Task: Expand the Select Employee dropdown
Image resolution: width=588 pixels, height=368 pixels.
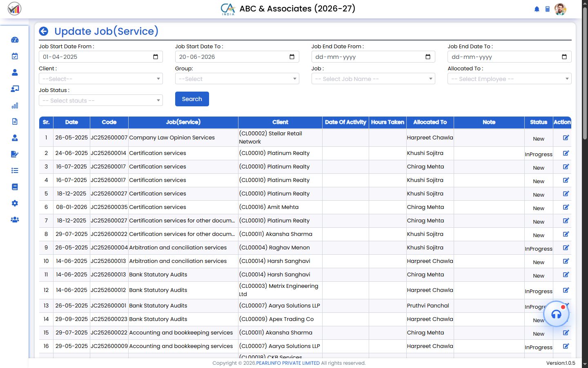Action: click(x=510, y=79)
